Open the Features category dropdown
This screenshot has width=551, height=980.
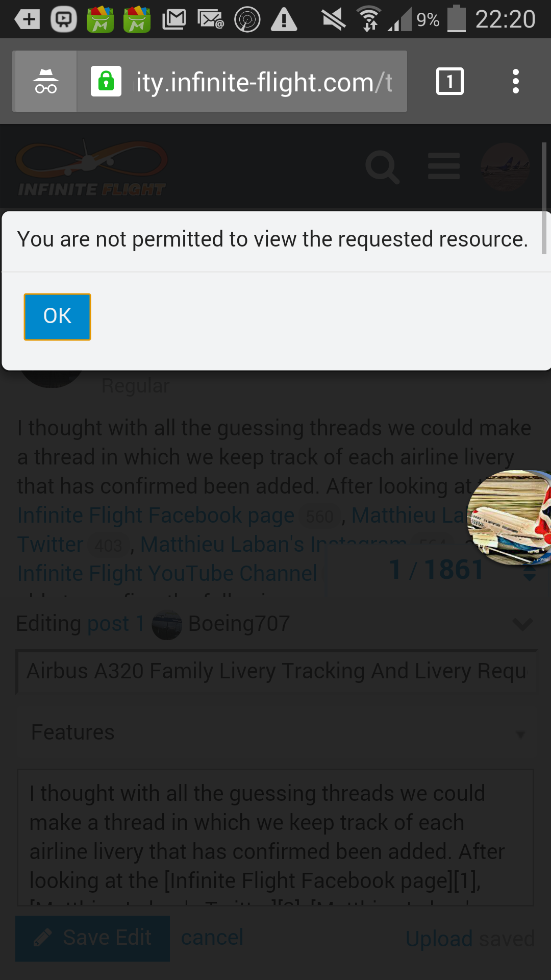278,732
